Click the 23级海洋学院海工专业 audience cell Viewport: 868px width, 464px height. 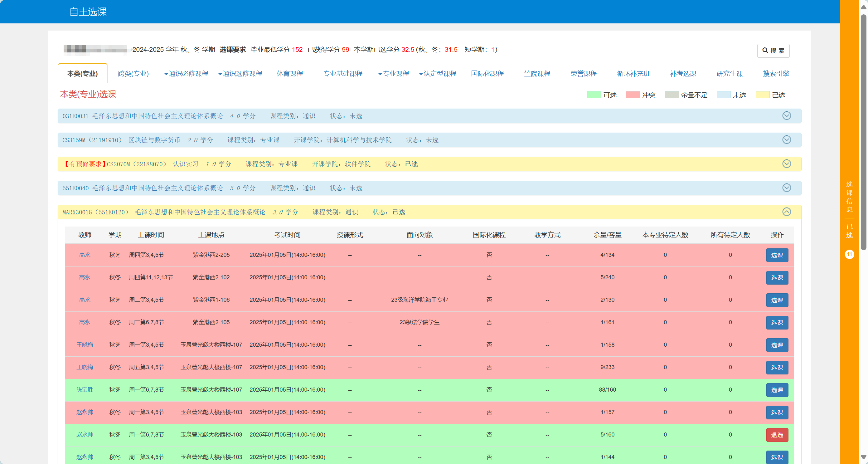pyautogui.click(x=419, y=300)
